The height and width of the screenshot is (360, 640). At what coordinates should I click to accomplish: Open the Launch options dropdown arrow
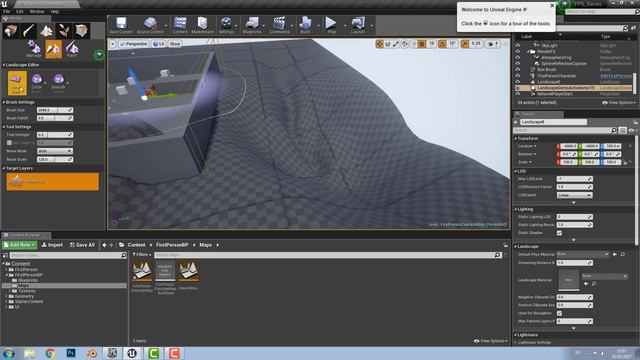coord(371,26)
